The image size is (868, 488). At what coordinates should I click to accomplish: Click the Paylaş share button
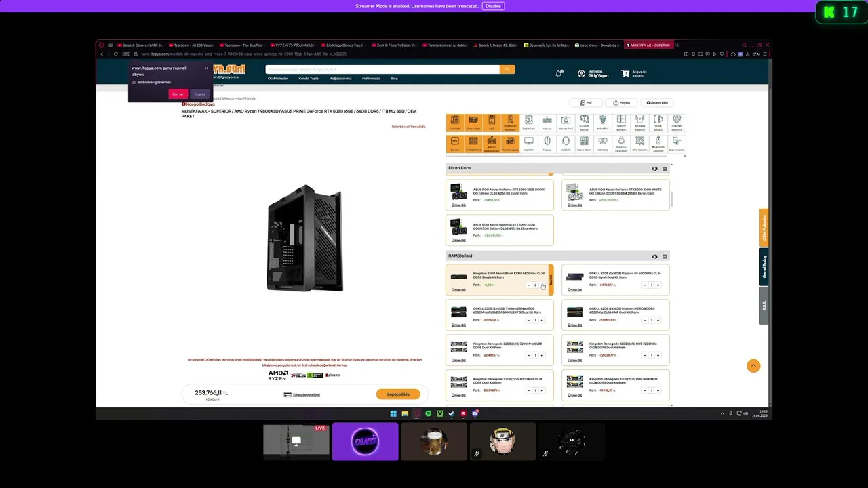[621, 102]
